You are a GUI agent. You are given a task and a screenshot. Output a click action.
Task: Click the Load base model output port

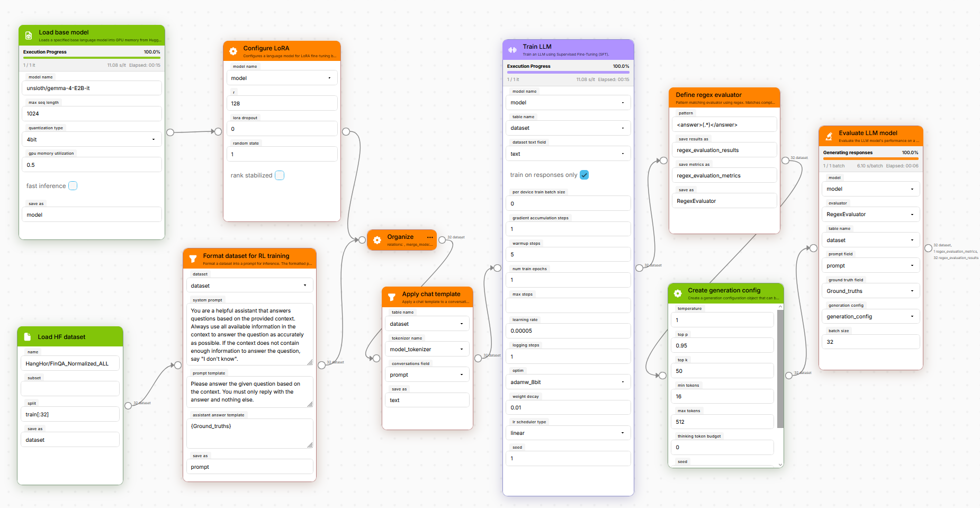[170, 132]
